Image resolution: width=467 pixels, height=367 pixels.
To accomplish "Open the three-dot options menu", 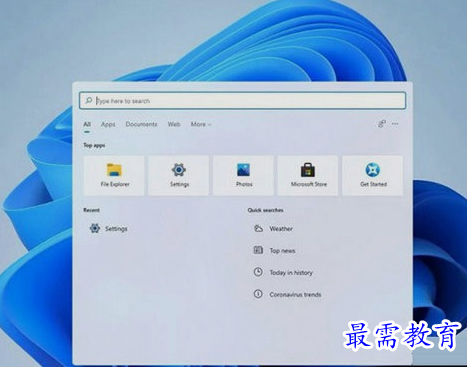I will tap(395, 124).
